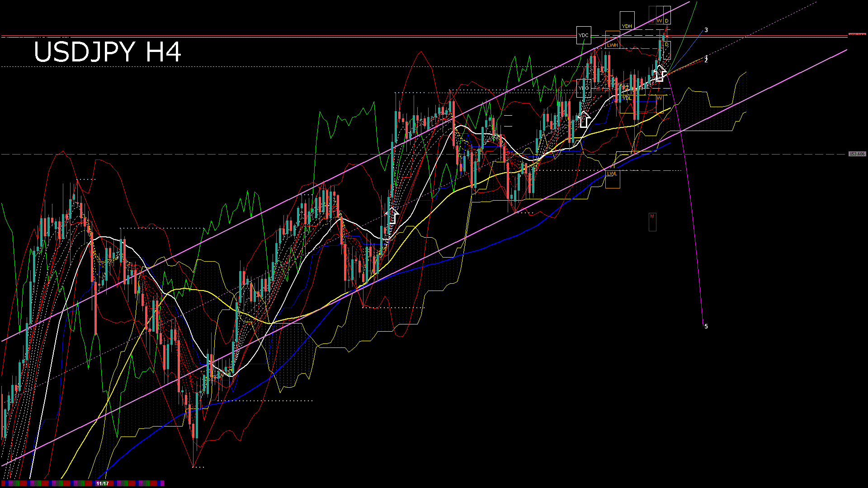Click the white YDO label box
The height and width of the screenshot is (488, 868).
pyautogui.click(x=584, y=88)
